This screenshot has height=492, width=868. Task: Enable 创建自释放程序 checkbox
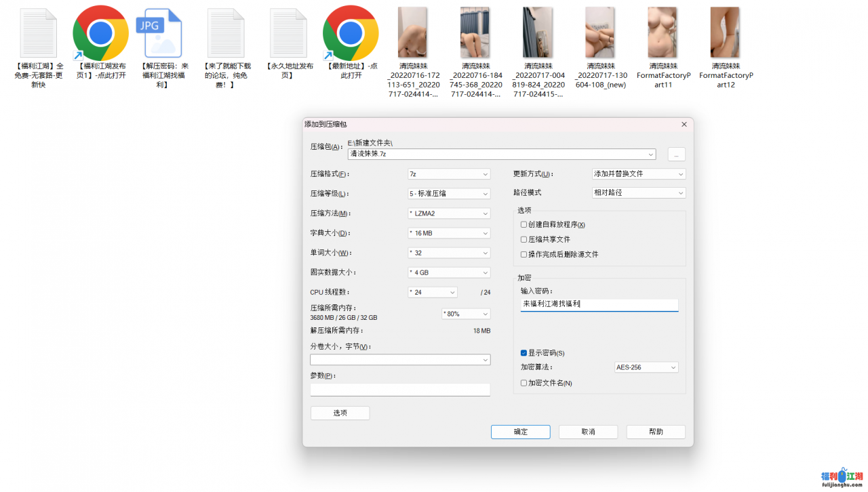[524, 224]
